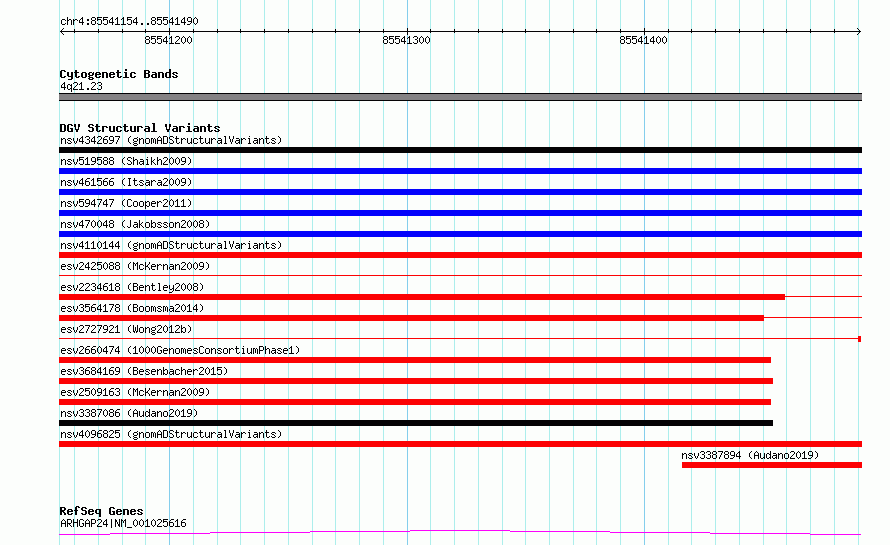Image resolution: width=890 pixels, height=545 pixels.
Task: Click the Cytogenetic Bands track heading
Action: click(119, 74)
